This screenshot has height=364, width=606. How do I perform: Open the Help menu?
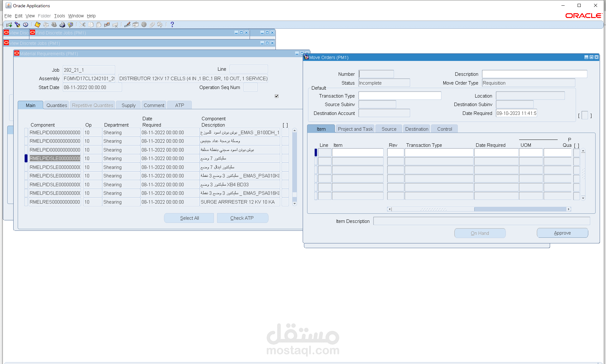(91, 16)
